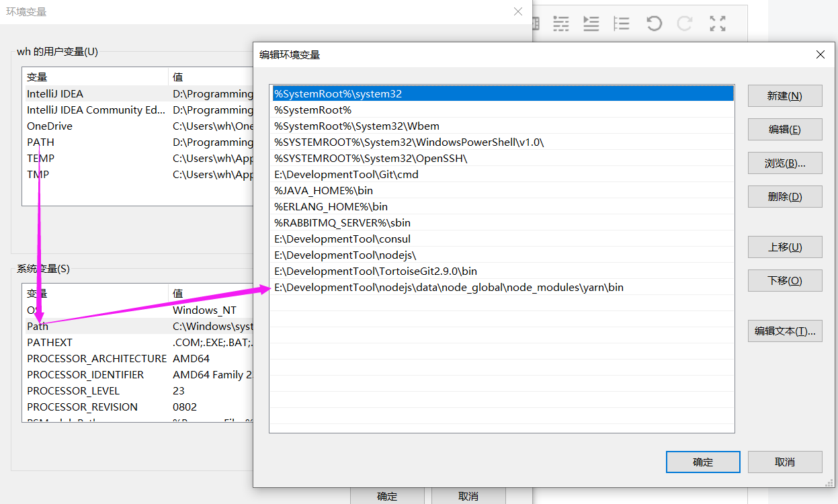Click 取消 in background 环境变量 window
The height and width of the screenshot is (504, 838).
tap(468, 496)
